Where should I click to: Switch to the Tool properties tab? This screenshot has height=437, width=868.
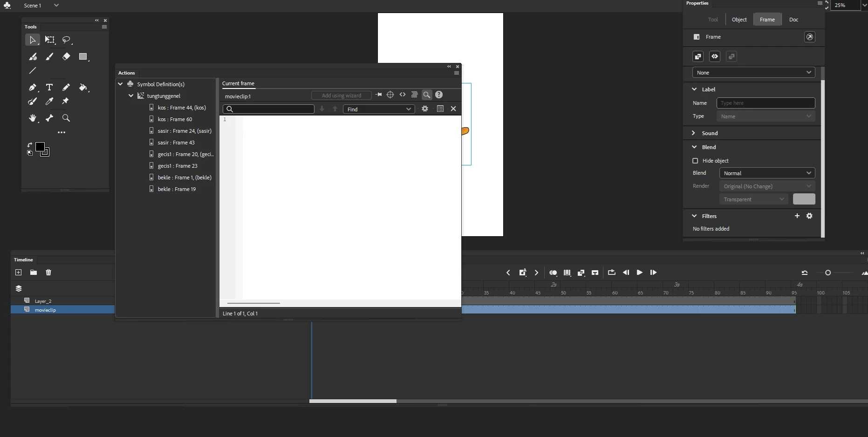tap(713, 20)
